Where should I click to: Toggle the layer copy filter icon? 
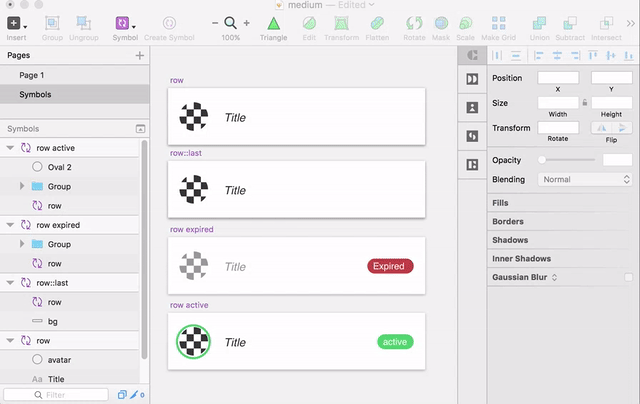click(x=122, y=395)
